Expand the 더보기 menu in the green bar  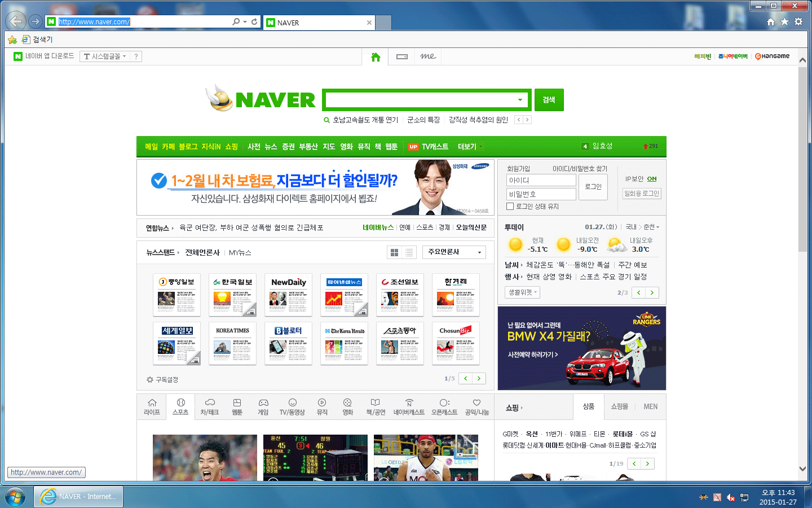tap(470, 147)
